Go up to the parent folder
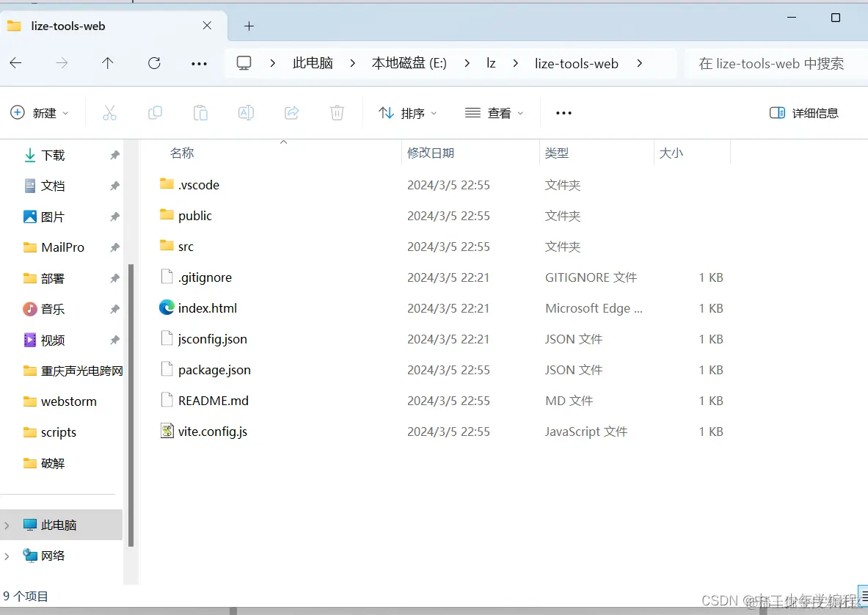The image size is (868, 615). click(107, 63)
